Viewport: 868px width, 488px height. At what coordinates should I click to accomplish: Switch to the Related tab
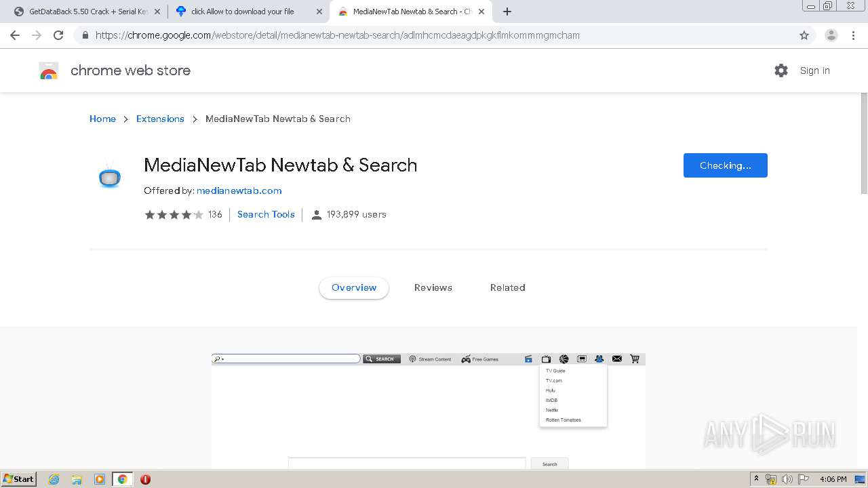click(x=508, y=287)
